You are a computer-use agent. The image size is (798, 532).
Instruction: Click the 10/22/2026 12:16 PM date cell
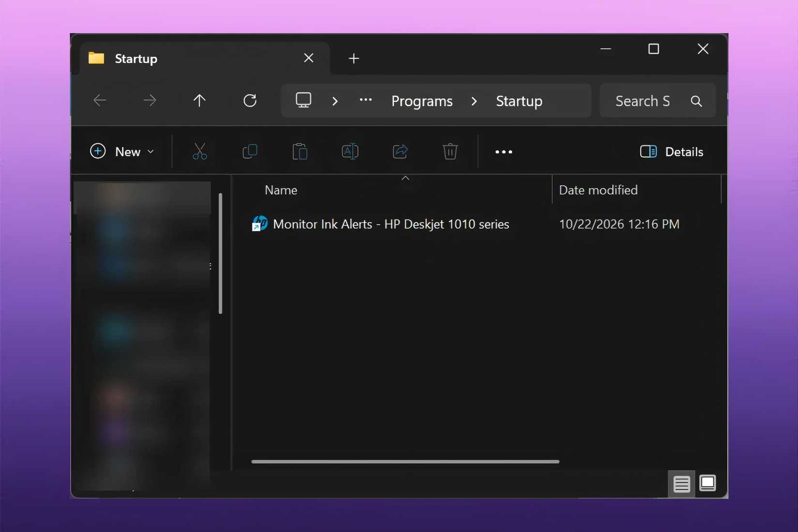click(619, 224)
